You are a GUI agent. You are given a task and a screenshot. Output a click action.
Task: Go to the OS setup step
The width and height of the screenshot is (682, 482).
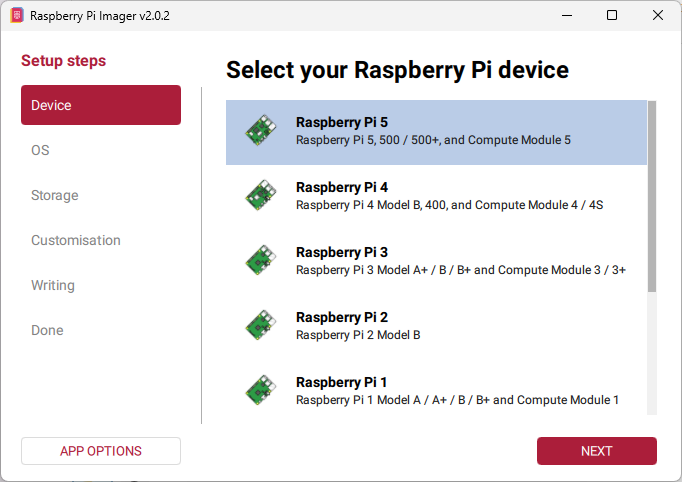coord(101,150)
